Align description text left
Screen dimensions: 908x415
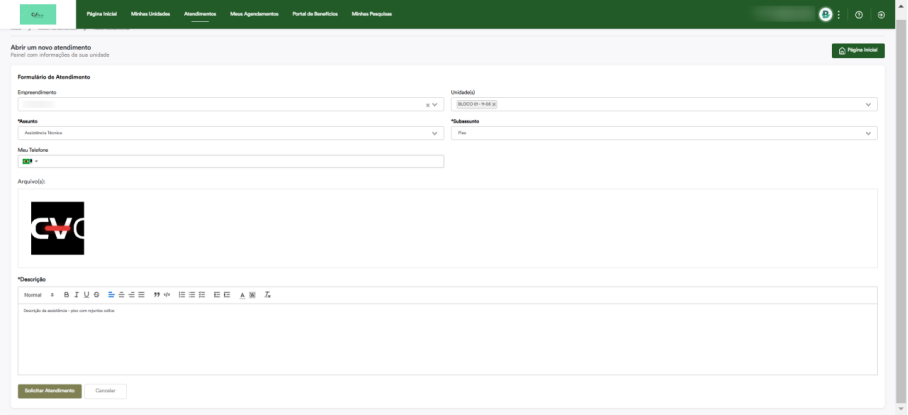pyautogui.click(x=112, y=295)
